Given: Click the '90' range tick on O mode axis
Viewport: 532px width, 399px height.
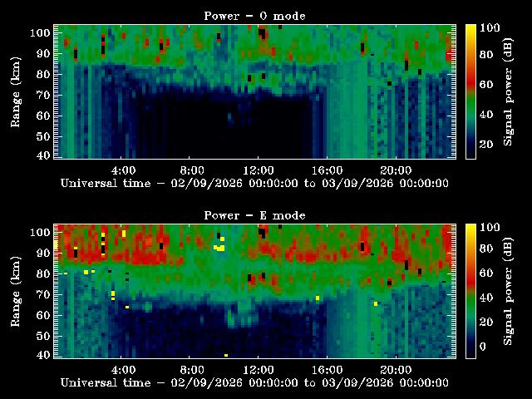Looking at the screenshot, I should [x=44, y=53].
